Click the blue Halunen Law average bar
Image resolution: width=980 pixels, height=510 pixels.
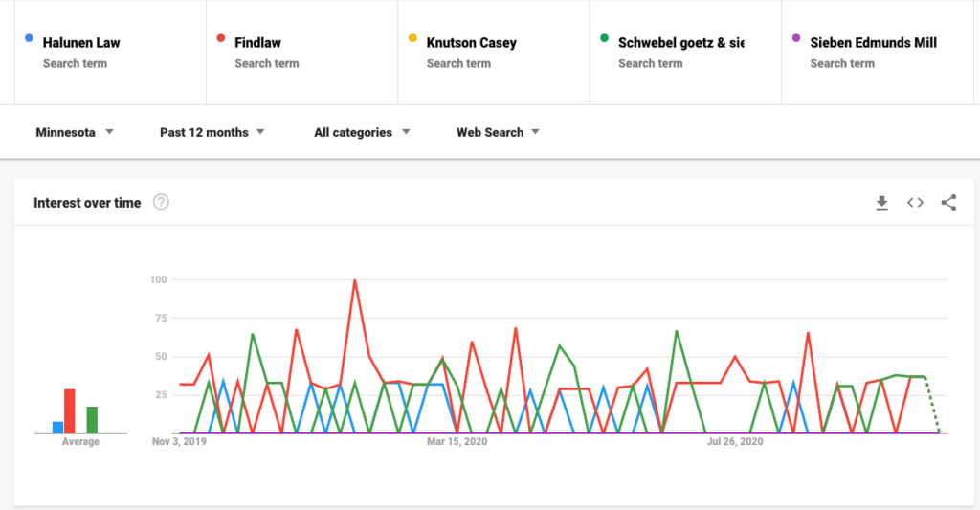click(57, 428)
